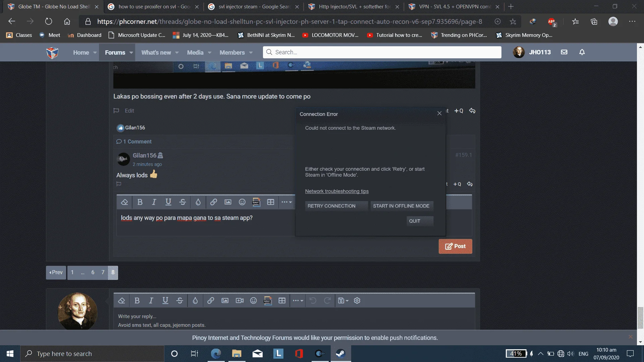644x362 pixels.
Task: Click the Retry Connection button
Action: click(336, 206)
